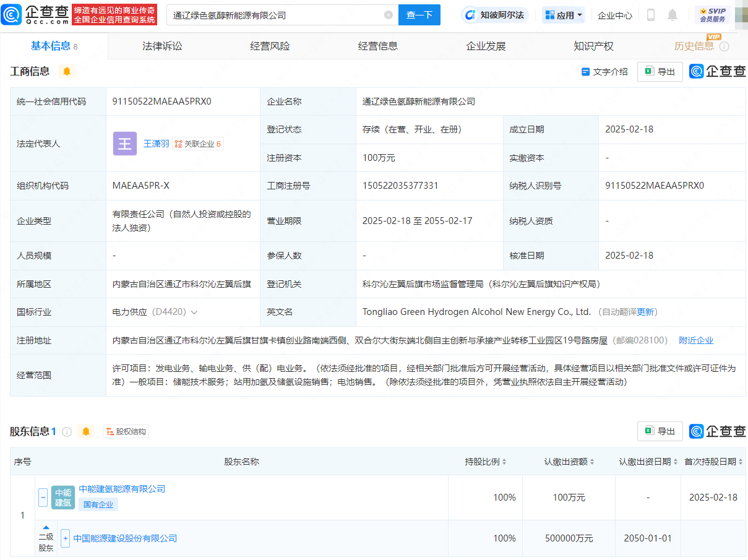Open the 应用 apps dropdown
This screenshot has width=748, height=560.
(564, 15)
